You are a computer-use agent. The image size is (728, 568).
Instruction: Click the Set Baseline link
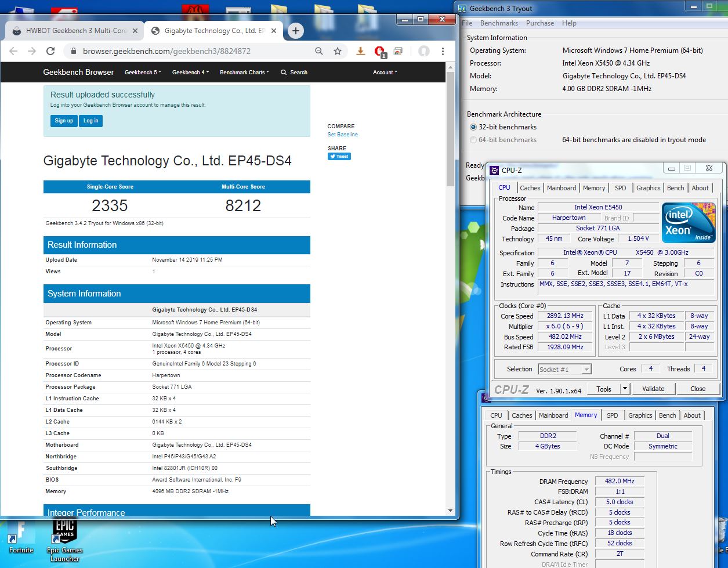(342, 135)
